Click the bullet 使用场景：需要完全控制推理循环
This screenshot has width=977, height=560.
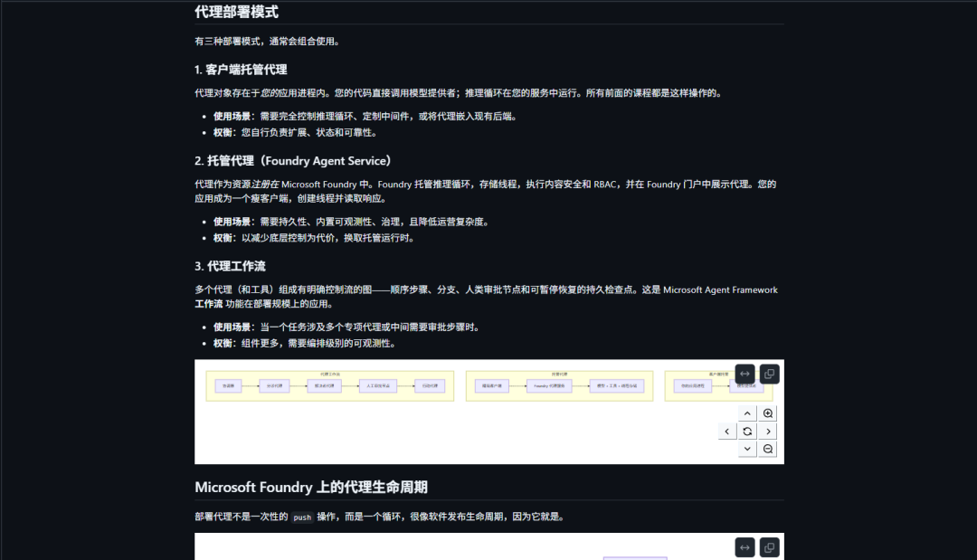pyautogui.click(x=365, y=116)
